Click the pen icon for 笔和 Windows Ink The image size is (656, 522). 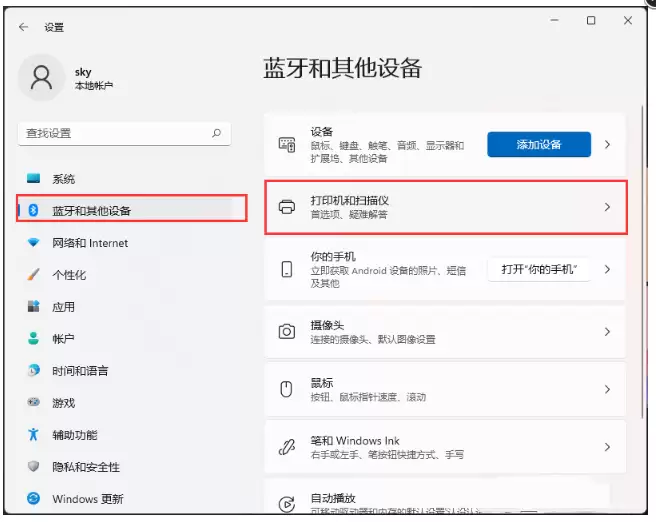pyautogui.click(x=287, y=447)
